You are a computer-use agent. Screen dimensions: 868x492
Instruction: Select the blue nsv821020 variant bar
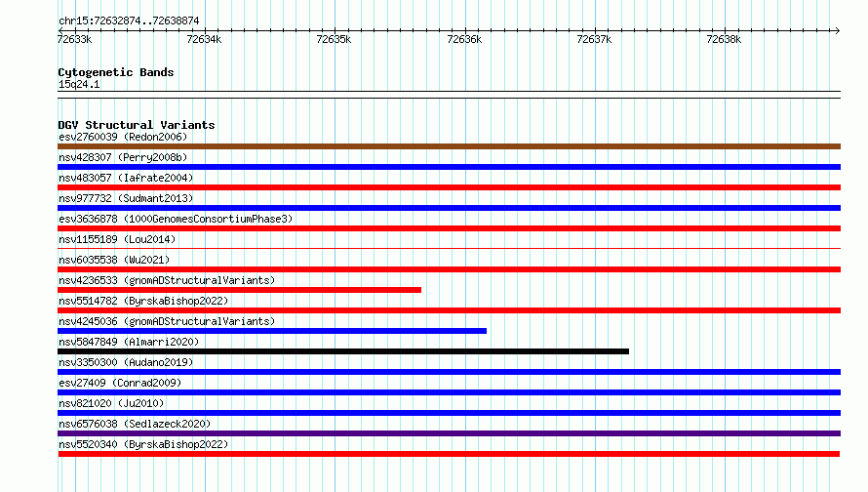point(449,413)
